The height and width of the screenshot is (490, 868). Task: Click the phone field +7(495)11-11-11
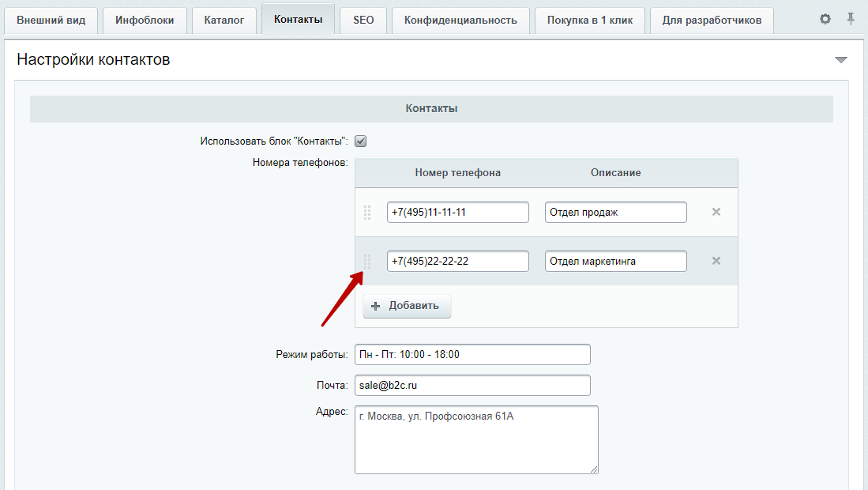(x=458, y=213)
